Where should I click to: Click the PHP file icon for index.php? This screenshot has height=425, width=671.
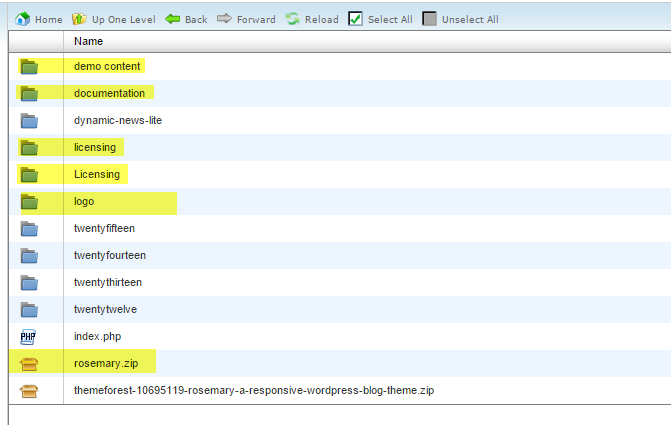pyautogui.click(x=29, y=337)
